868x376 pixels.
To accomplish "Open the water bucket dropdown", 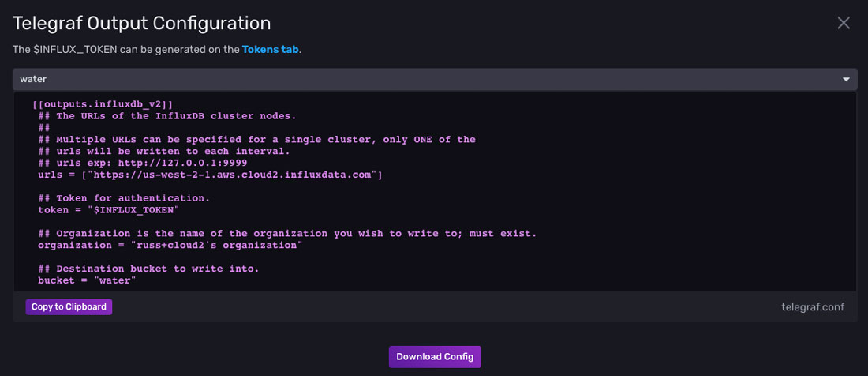I will click(x=426, y=79).
